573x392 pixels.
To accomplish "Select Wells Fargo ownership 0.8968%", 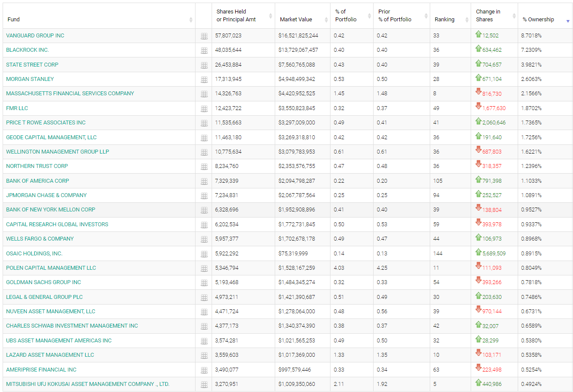I will tap(531, 239).
